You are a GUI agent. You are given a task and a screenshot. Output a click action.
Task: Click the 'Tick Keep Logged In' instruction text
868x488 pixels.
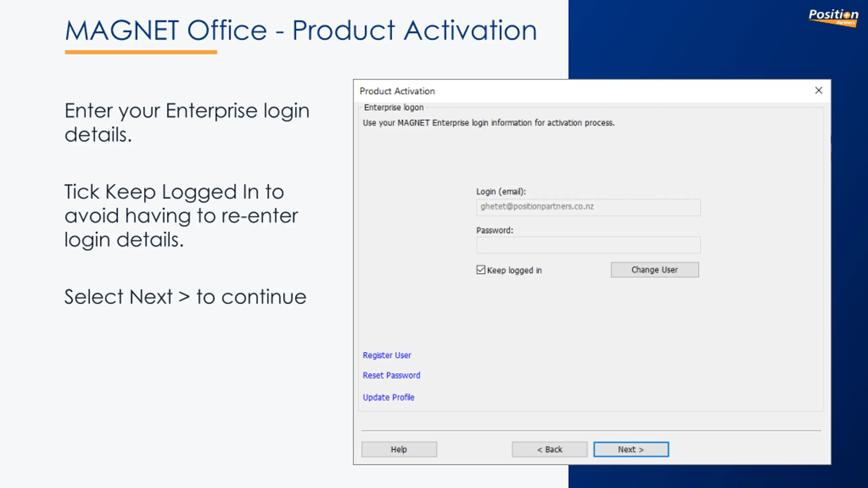pos(181,216)
